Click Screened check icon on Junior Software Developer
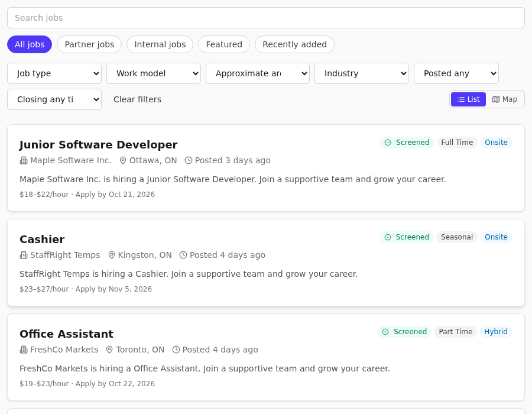Screen dimensions: 532x414 pos(388,143)
